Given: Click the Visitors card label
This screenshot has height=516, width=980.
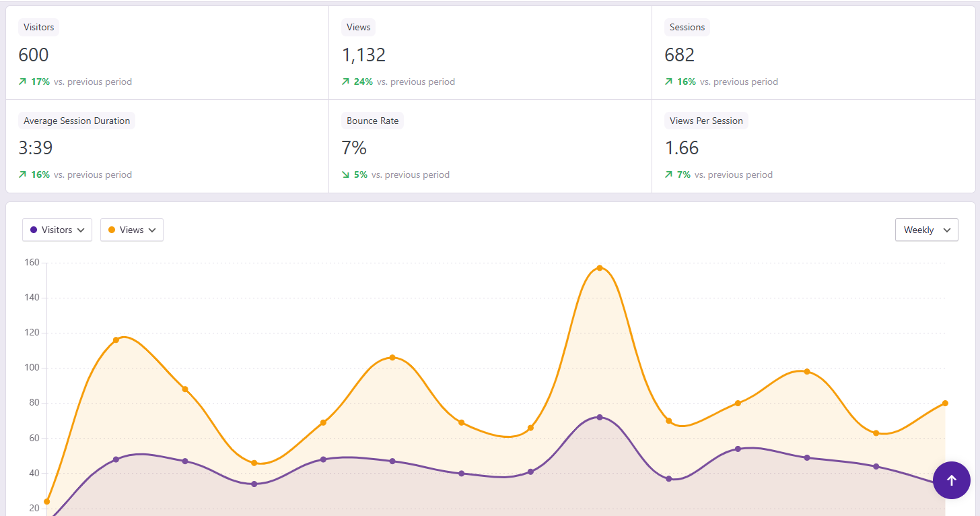Looking at the screenshot, I should [39, 28].
